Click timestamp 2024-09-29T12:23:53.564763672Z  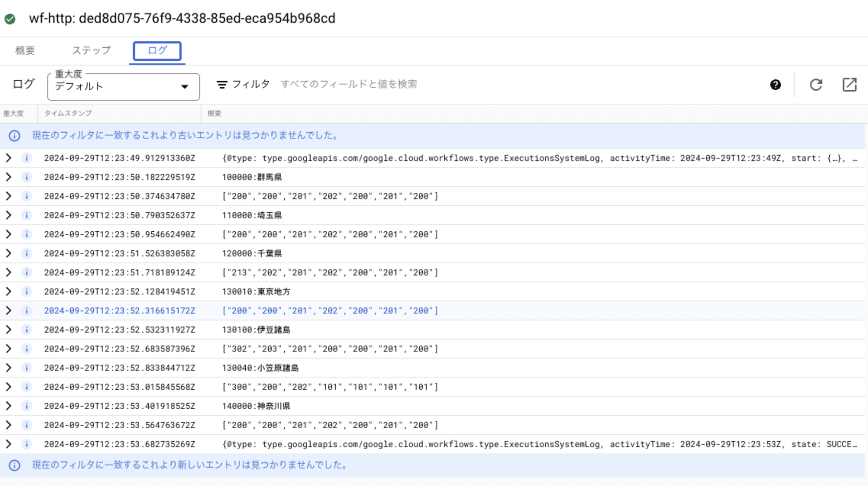tap(120, 425)
